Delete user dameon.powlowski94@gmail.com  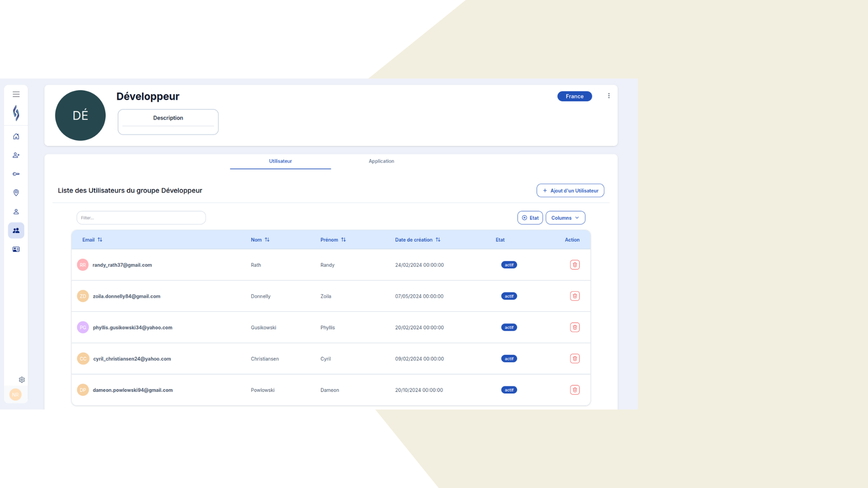pos(575,390)
